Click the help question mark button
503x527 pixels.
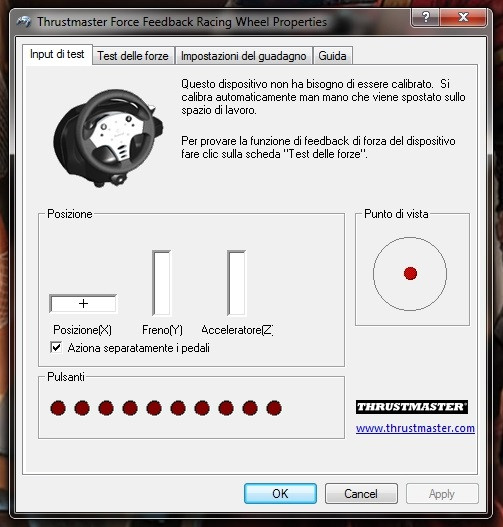point(425,17)
